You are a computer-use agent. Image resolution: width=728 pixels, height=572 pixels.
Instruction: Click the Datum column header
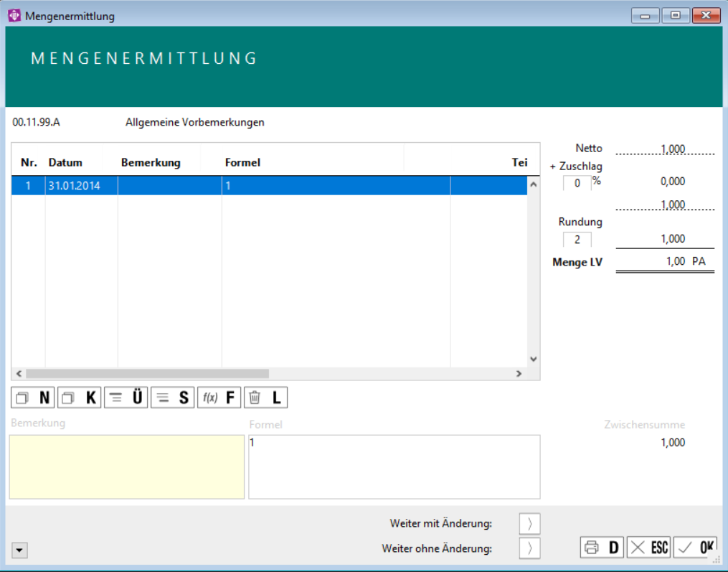65,163
